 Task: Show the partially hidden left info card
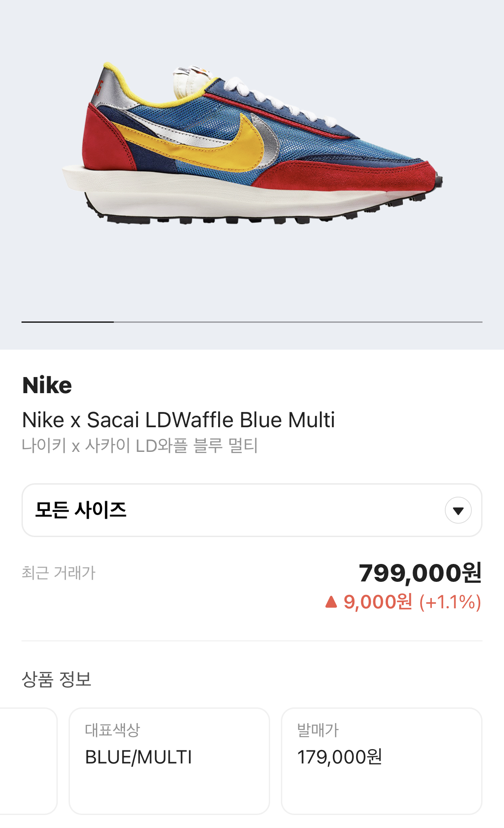coord(28,761)
